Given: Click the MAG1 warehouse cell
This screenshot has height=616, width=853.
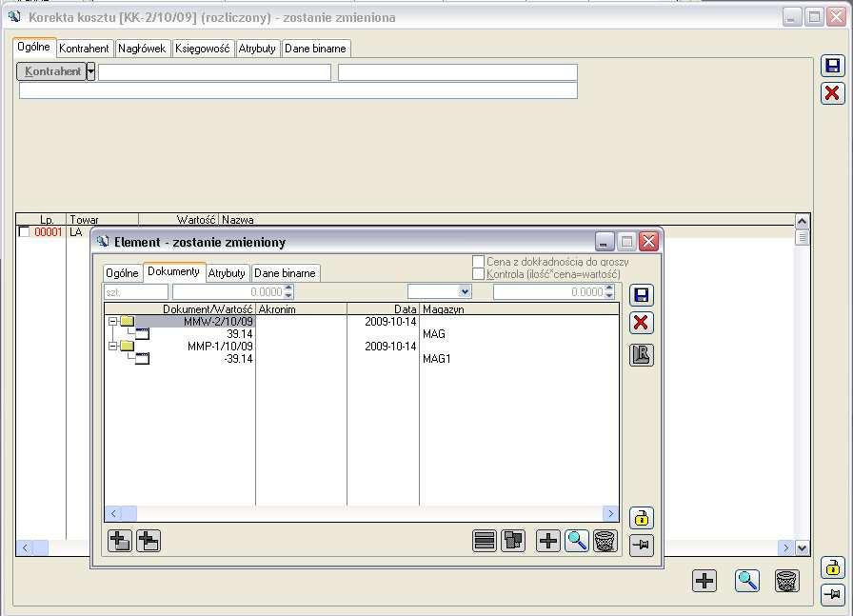Looking at the screenshot, I should [x=436, y=359].
